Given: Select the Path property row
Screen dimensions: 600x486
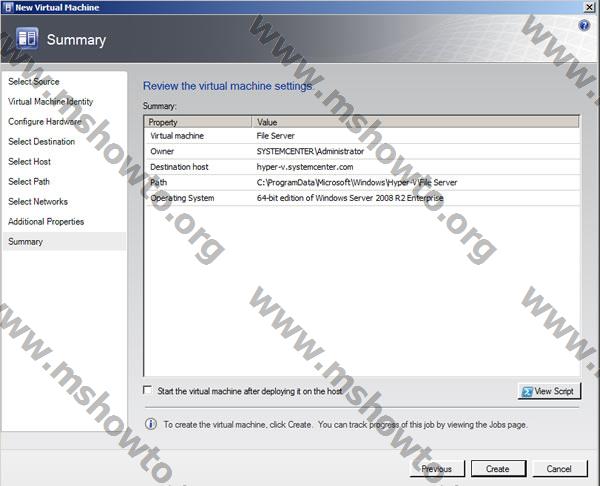Looking at the screenshot, I should coord(362,183).
